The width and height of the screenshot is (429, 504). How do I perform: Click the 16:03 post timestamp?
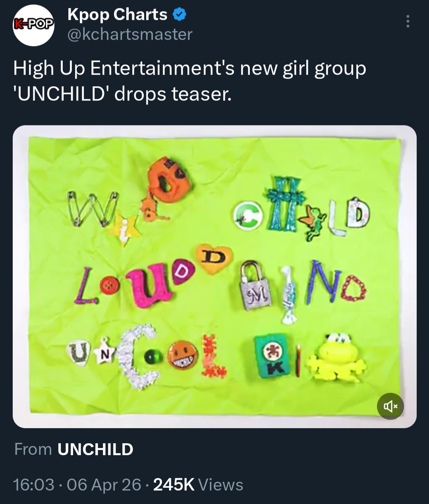[x=33, y=485]
